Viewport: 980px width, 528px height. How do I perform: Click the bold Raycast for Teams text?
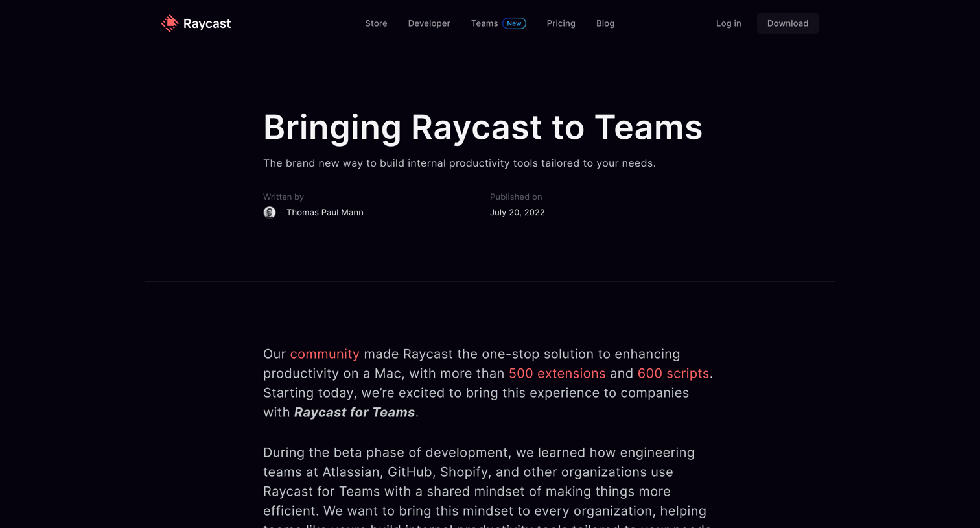355,413
